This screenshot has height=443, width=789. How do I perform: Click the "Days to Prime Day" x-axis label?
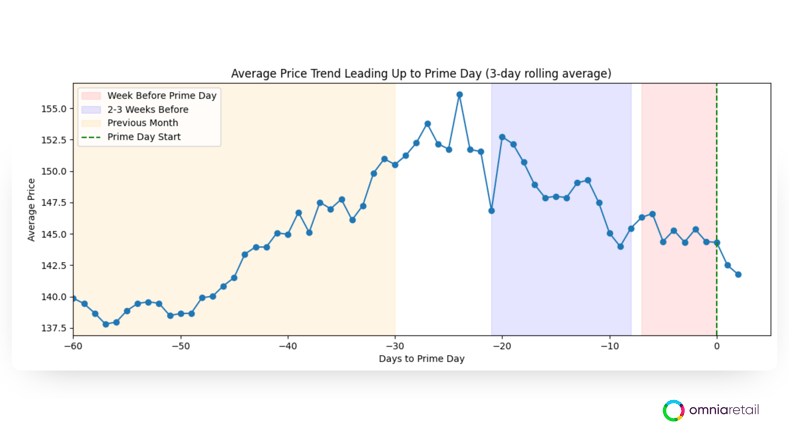pyautogui.click(x=421, y=358)
